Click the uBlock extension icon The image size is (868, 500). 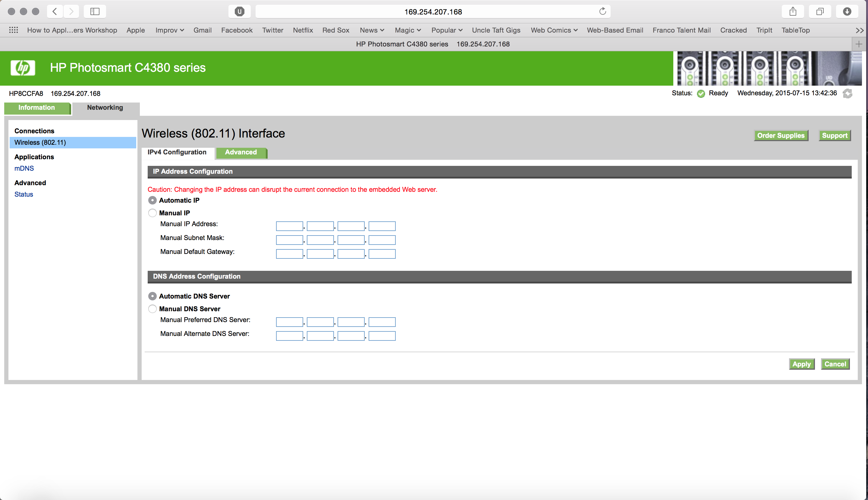tap(239, 11)
